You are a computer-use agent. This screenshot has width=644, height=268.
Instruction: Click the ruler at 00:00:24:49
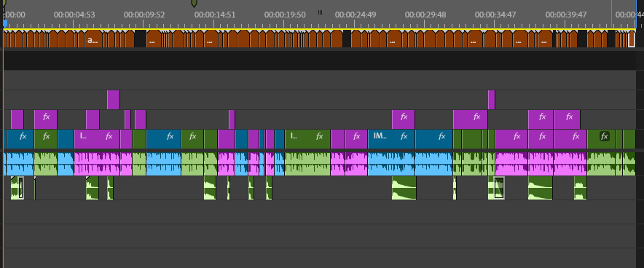click(x=356, y=15)
